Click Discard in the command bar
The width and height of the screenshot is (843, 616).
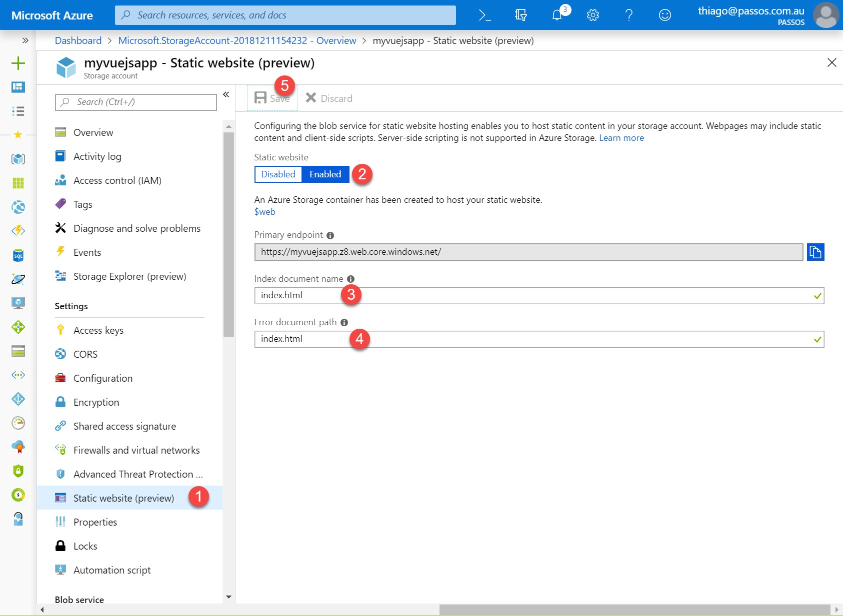click(329, 98)
